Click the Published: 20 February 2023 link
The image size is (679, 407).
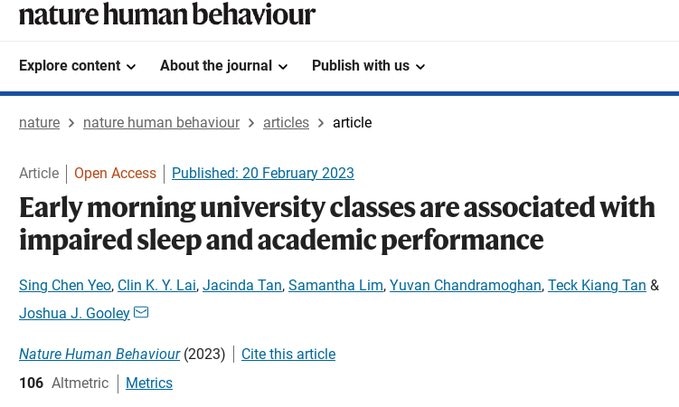[x=263, y=173]
